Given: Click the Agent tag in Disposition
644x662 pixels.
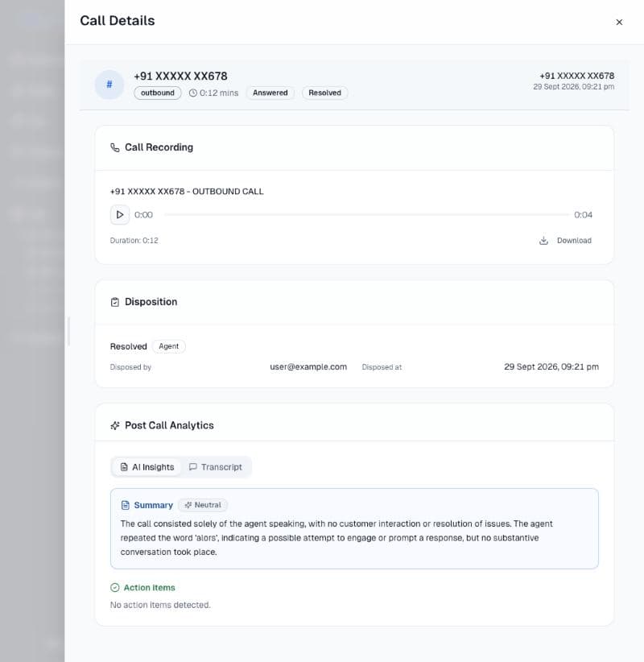Looking at the screenshot, I should [x=169, y=346].
